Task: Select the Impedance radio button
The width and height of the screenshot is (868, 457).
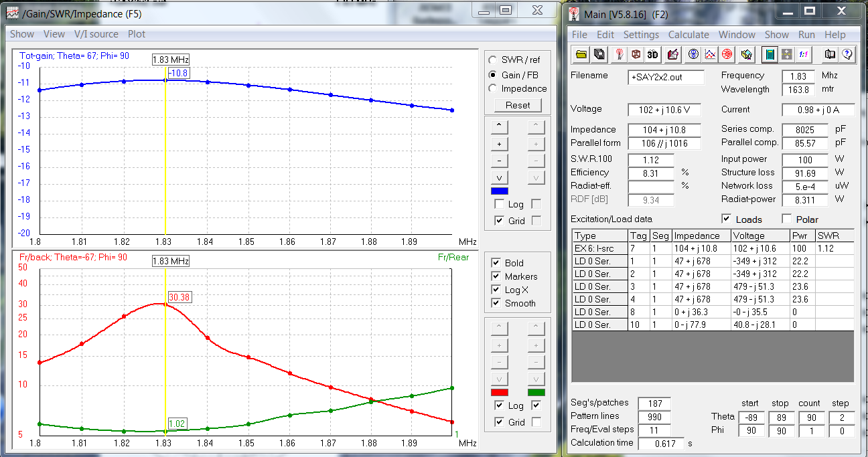Action: [494, 88]
